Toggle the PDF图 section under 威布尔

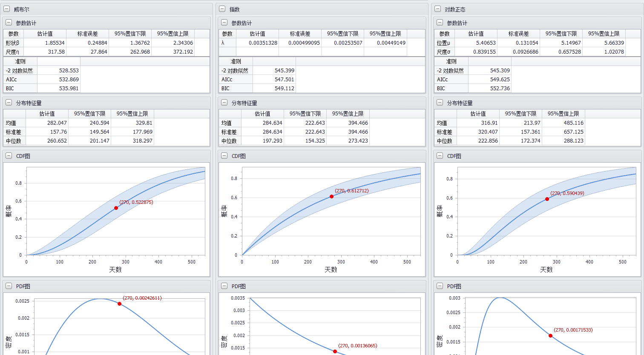click(9, 286)
